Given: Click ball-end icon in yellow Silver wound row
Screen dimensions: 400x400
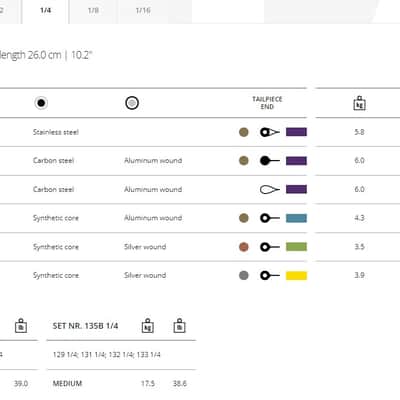Looking at the screenshot, I should click(x=270, y=275).
